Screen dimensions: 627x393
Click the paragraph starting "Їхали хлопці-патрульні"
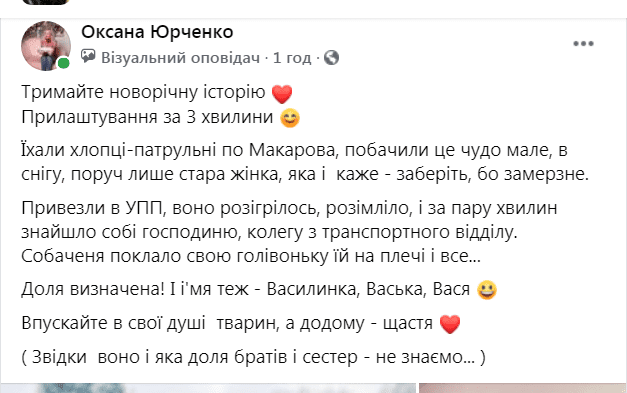point(305,162)
